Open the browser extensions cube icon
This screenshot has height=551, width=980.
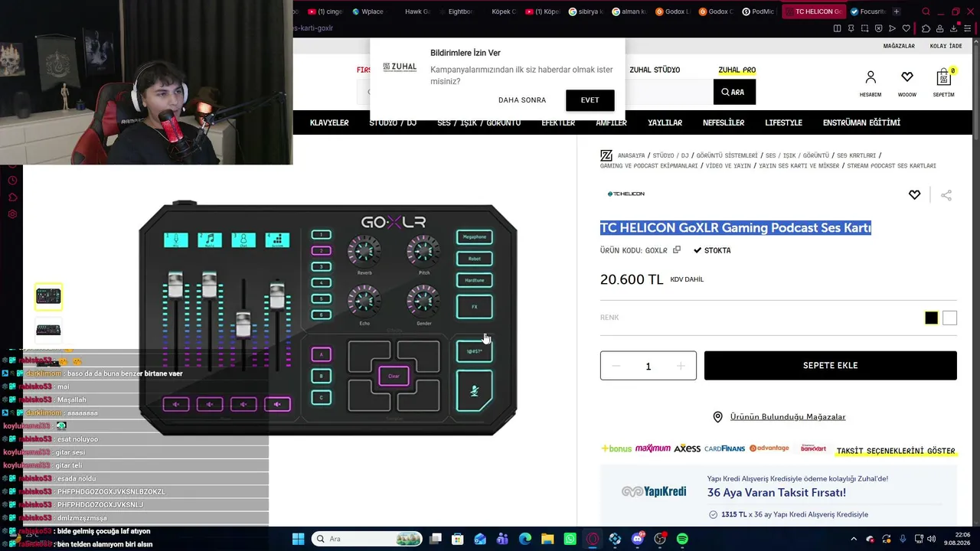[926, 28]
